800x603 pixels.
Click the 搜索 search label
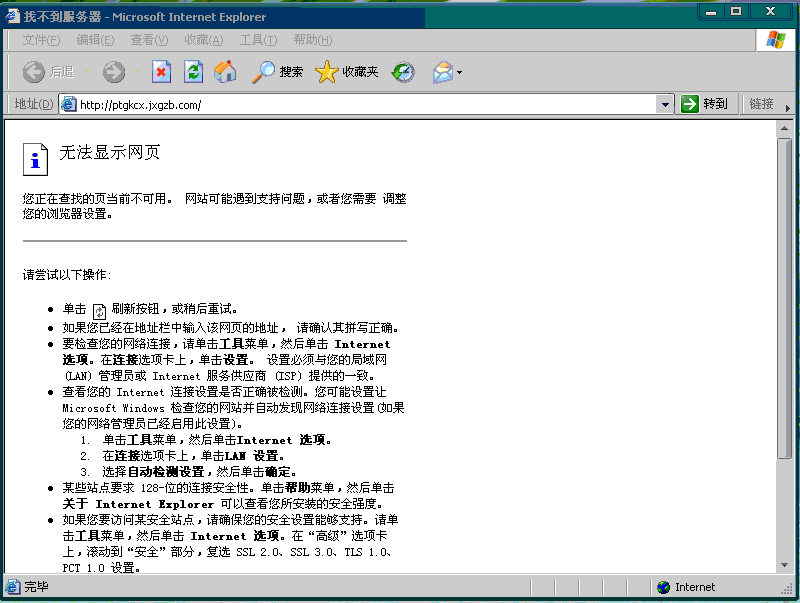(x=291, y=72)
